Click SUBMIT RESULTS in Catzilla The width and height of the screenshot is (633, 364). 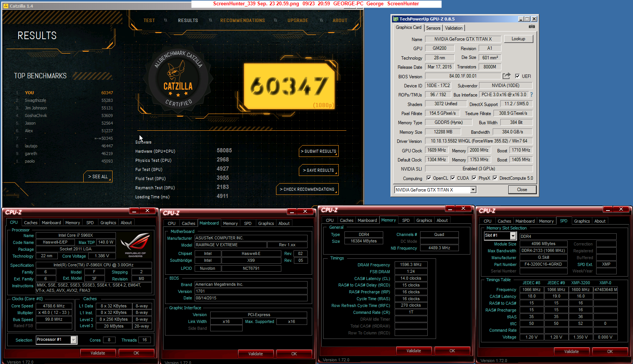tap(319, 151)
